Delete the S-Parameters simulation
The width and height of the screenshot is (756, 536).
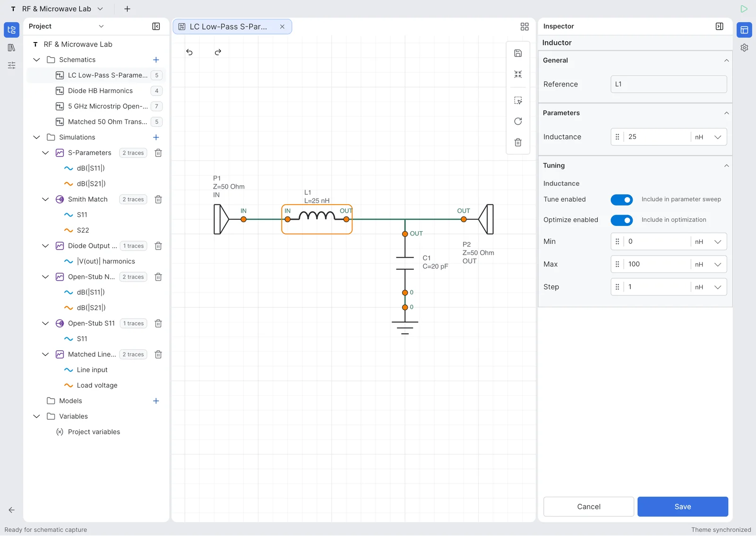click(x=158, y=153)
